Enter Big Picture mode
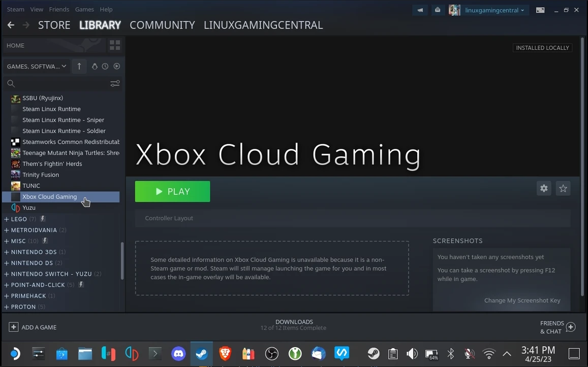Image resolution: width=588 pixels, height=367 pixels. point(540,10)
